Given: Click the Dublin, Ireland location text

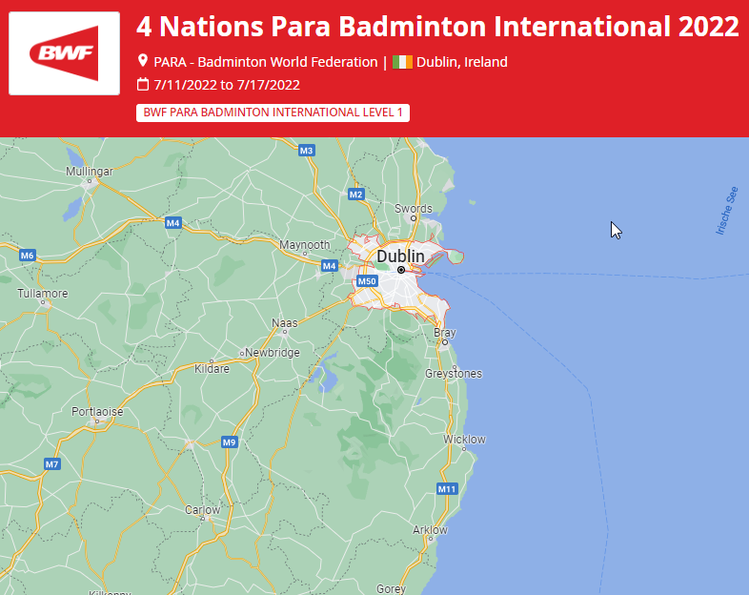Looking at the screenshot, I should click(x=462, y=62).
